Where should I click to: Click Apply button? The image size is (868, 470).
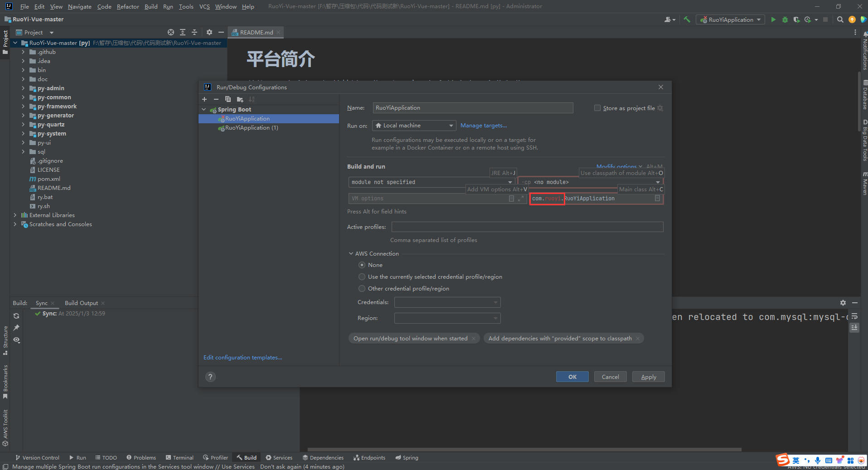(x=649, y=377)
